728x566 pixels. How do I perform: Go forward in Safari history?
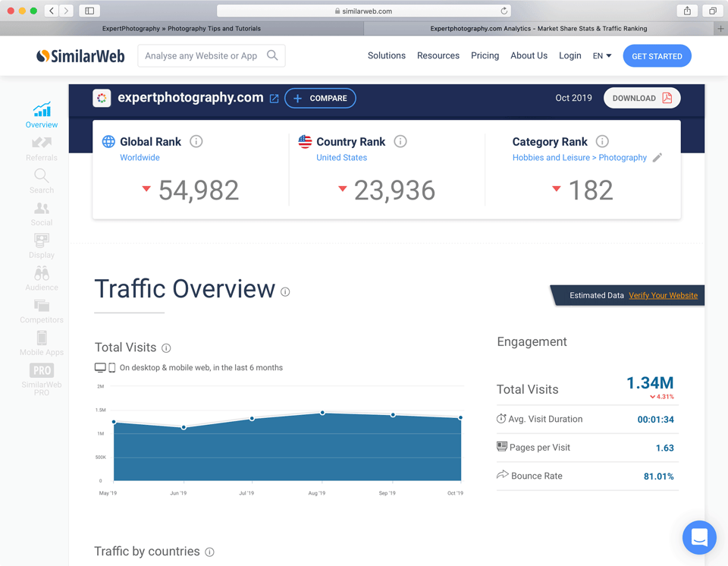[x=67, y=11]
